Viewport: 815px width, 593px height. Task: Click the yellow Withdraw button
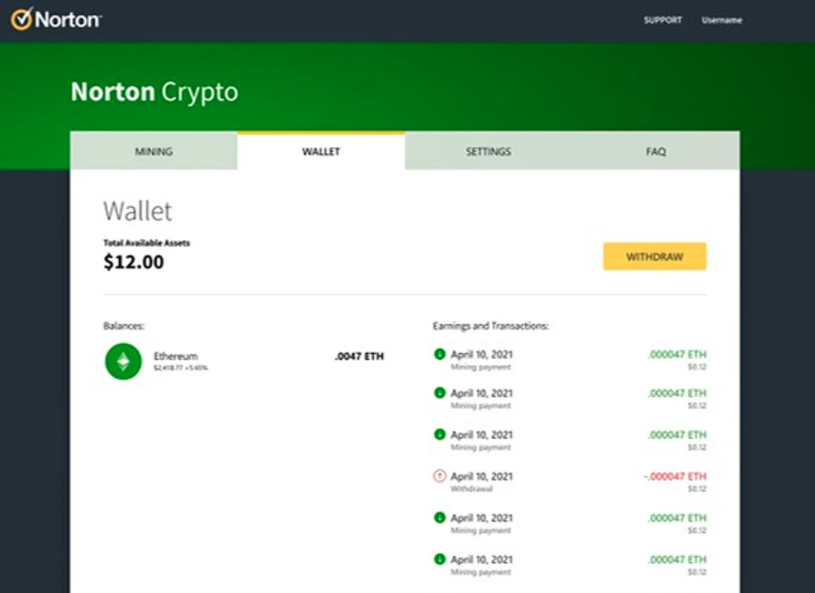coord(655,256)
